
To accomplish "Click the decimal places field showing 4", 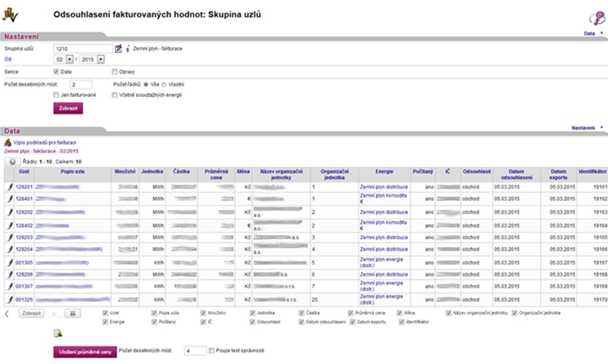I will (195, 351).
